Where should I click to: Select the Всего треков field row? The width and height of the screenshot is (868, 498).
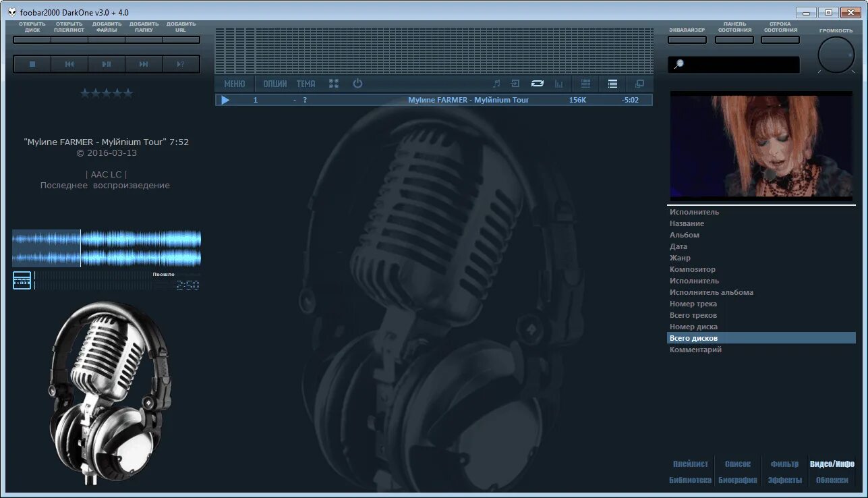point(761,315)
